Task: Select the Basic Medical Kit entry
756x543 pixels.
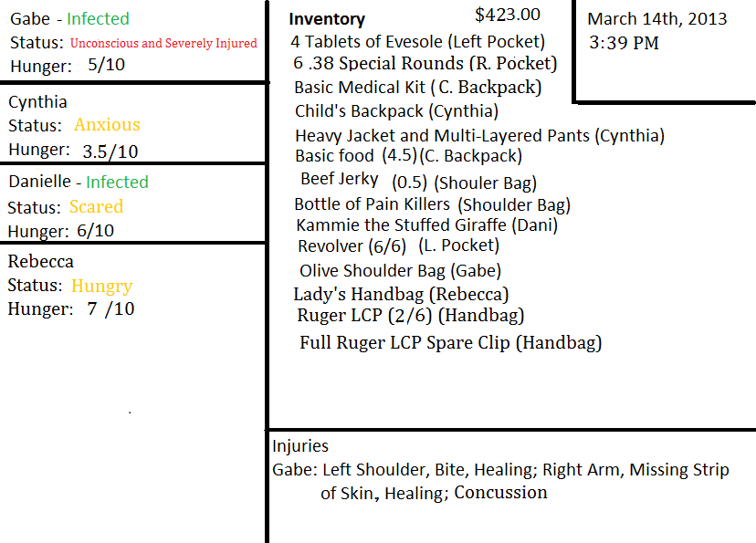Action: 417,88
